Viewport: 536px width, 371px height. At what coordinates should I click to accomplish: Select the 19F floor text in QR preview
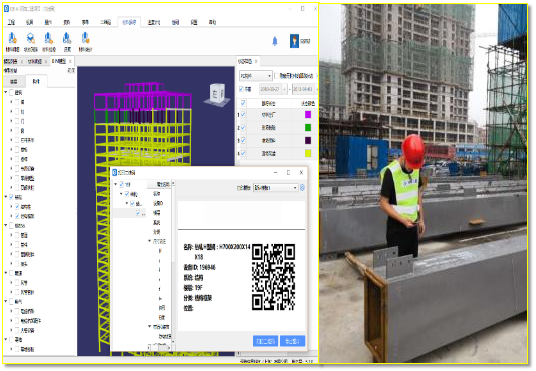tap(199, 288)
